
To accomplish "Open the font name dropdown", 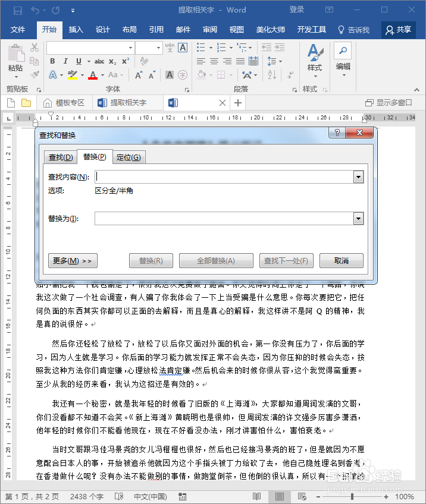I will (130, 48).
